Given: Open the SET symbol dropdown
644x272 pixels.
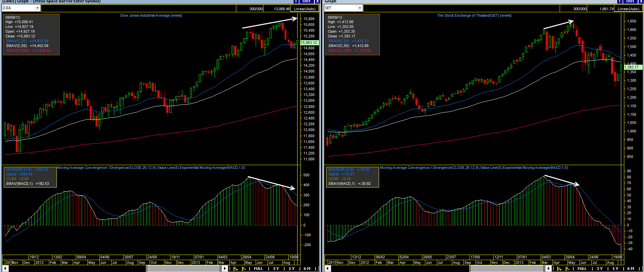Looking at the screenshot, I should 360,8.
